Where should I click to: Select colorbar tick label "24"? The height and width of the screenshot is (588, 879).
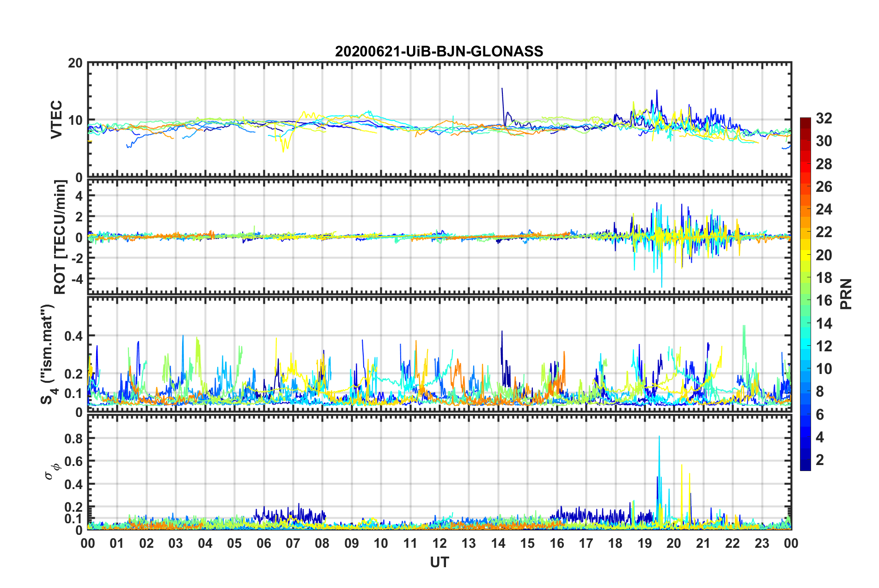pos(824,209)
